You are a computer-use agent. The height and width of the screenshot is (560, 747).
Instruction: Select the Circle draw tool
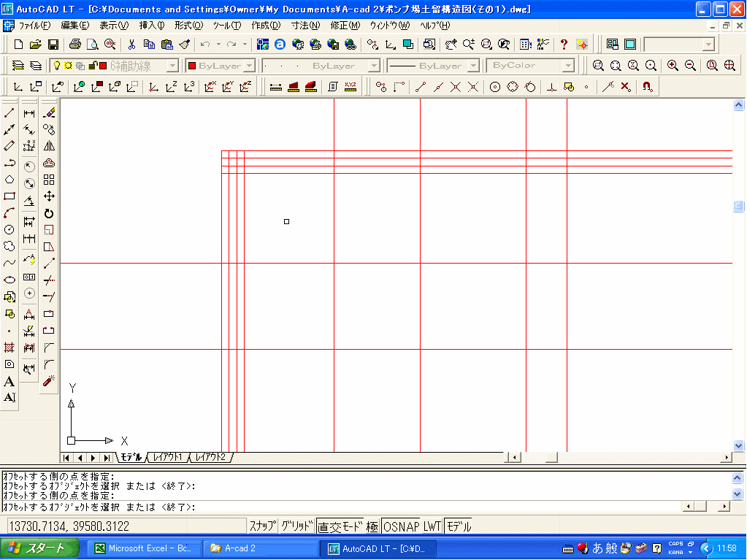(x=9, y=229)
